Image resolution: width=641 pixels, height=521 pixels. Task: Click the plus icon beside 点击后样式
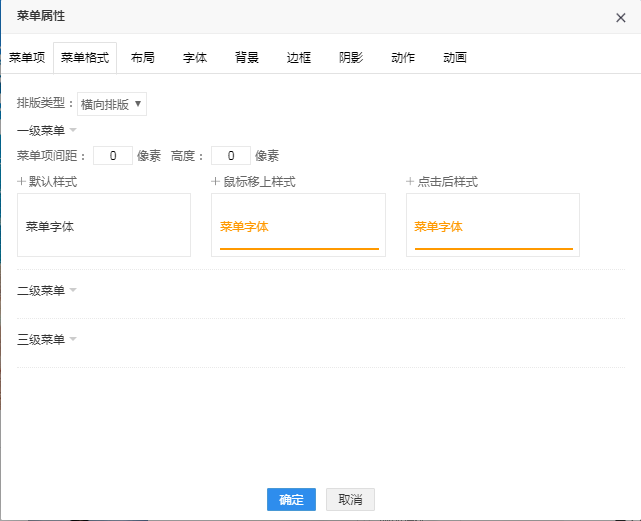point(410,182)
